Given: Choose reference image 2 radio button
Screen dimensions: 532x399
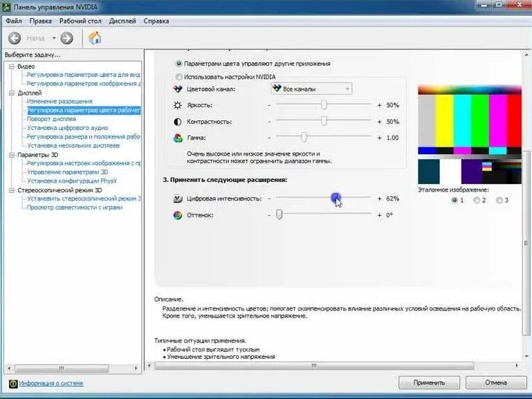Looking at the screenshot, I should [477, 201].
